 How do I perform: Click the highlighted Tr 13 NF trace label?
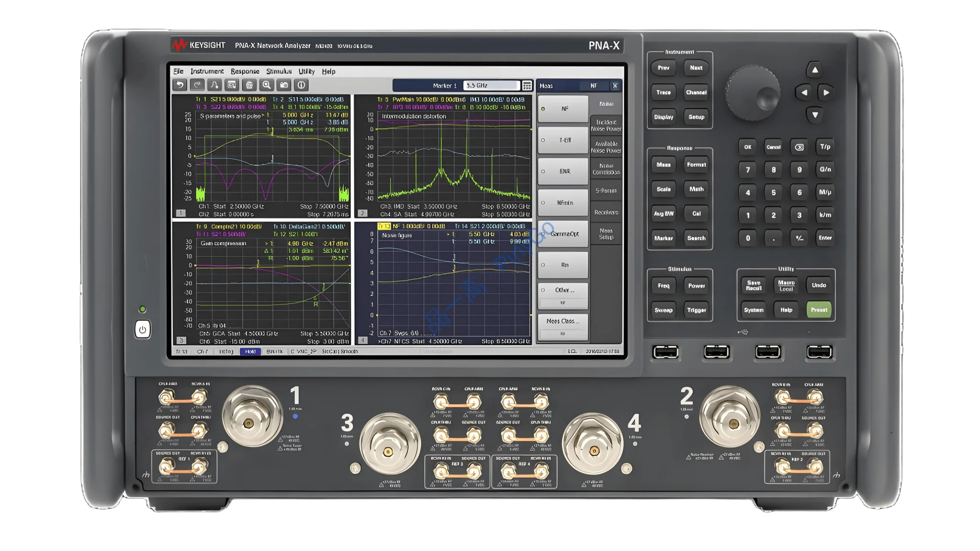(x=412, y=226)
